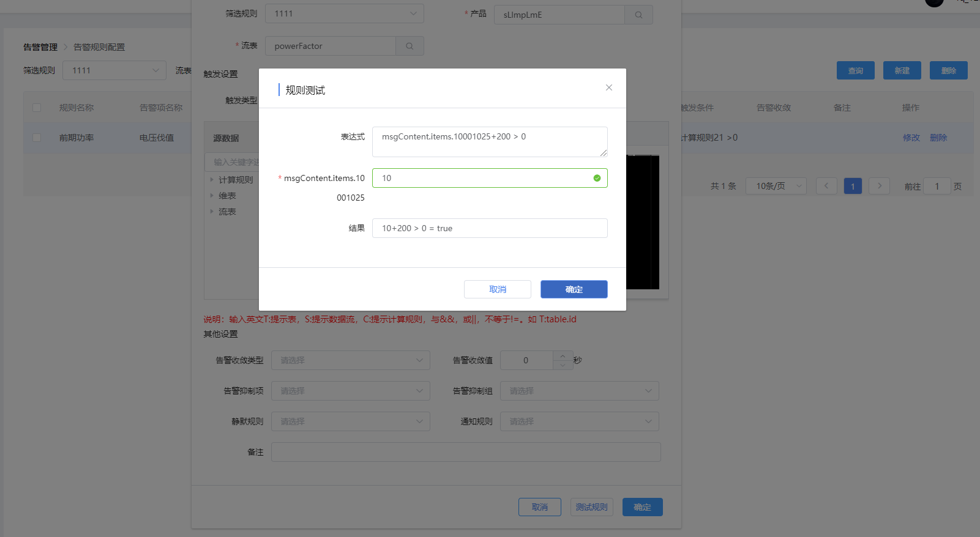Open the 筛选规则 1111 dropdown in the form
This screenshot has height=537, width=980.
tap(344, 13)
